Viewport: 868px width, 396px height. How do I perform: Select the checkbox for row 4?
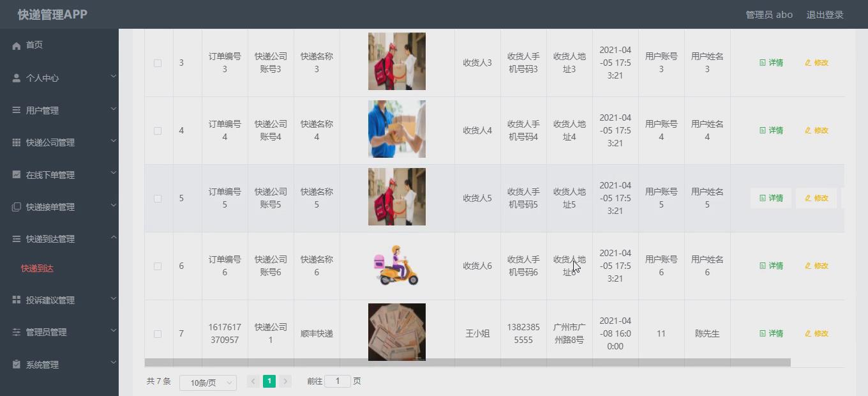[x=158, y=131]
